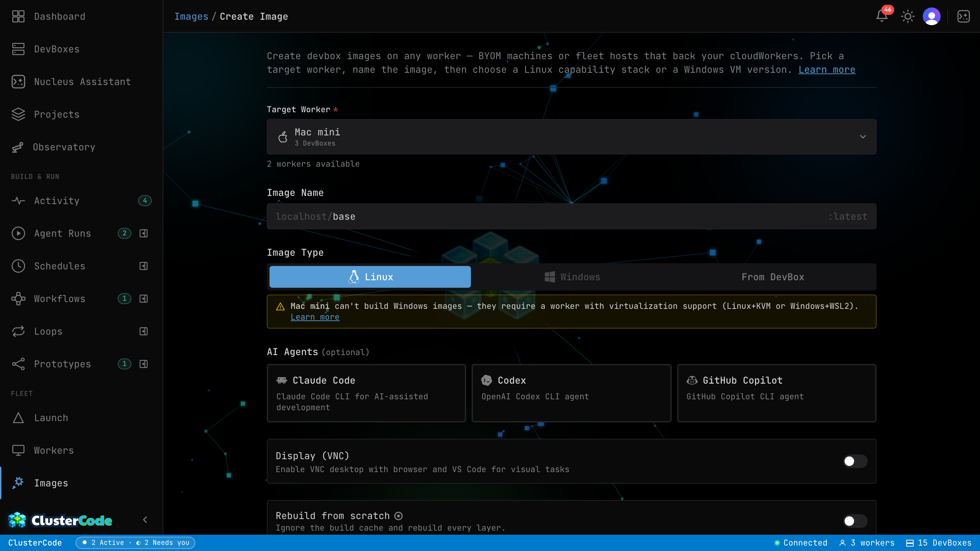The height and width of the screenshot is (551, 980).
Task: Click the 15 DevBoxes status bar entry
Action: click(939, 542)
